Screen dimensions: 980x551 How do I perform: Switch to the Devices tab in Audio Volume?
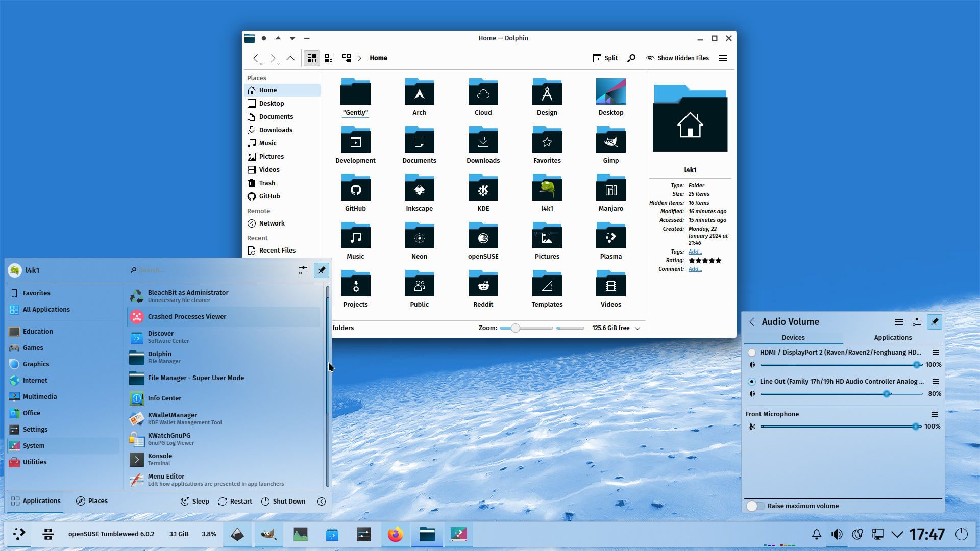click(x=793, y=338)
